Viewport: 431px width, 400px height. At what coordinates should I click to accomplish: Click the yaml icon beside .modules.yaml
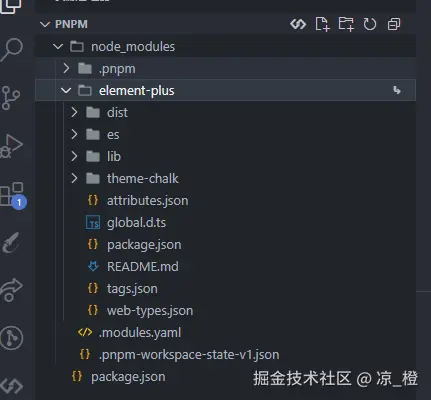click(85, 332)
